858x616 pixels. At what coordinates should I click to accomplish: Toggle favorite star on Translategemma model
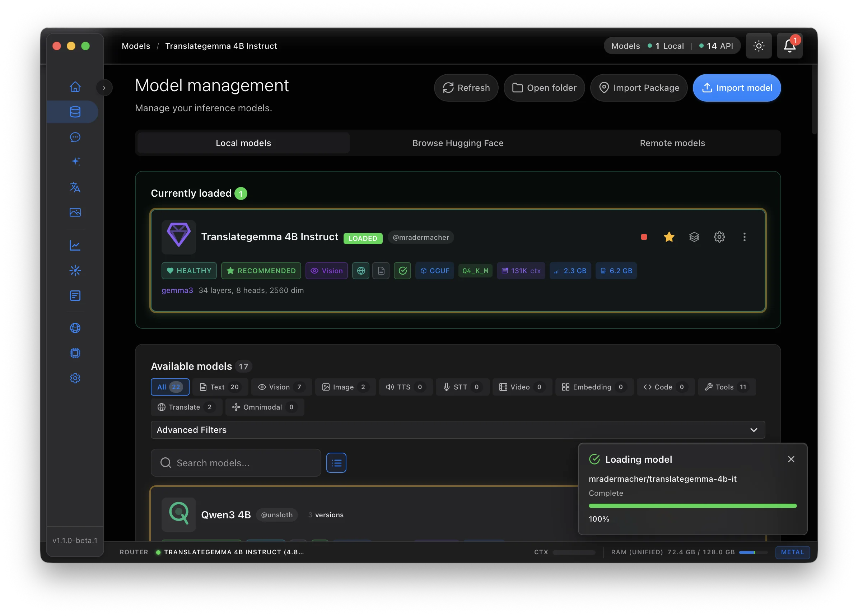pos(669,237)
